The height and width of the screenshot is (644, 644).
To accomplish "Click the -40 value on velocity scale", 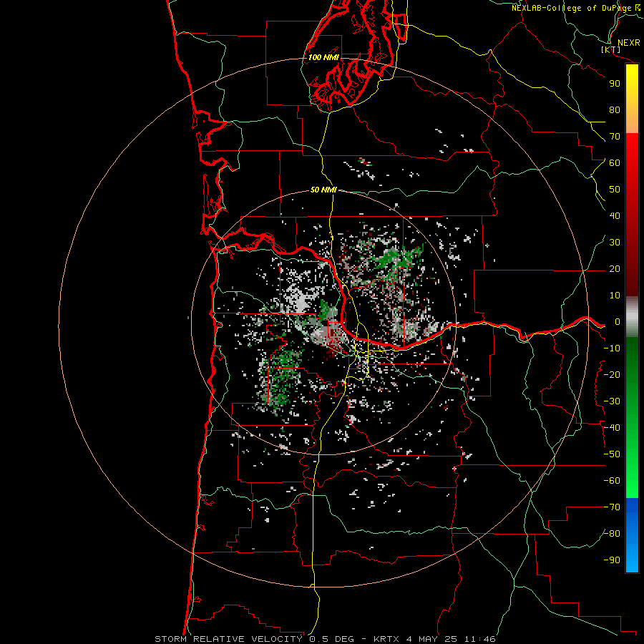I will pyautogui.click(x=612, y=428).
